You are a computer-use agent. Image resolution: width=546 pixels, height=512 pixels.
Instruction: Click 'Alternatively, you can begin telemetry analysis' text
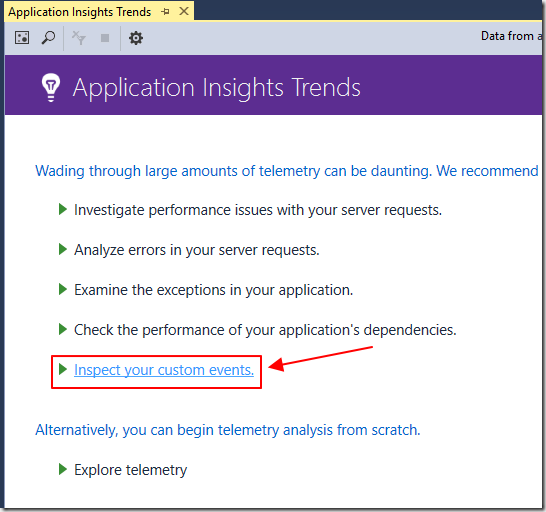click(228, 430)
